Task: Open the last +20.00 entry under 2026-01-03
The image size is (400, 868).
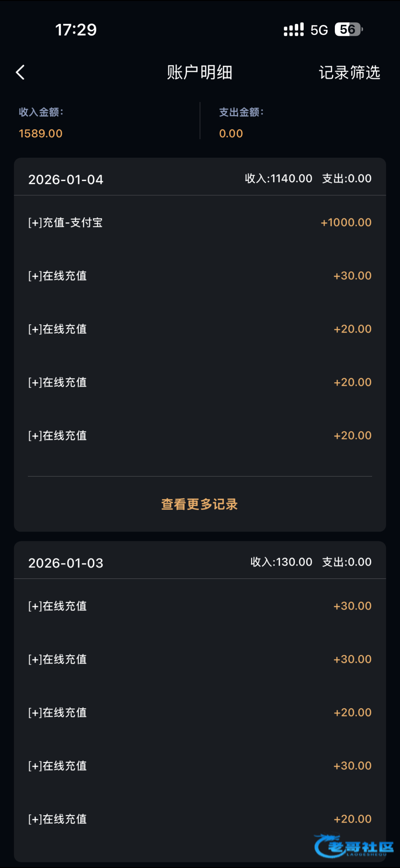Action: [x=200, y=819]
